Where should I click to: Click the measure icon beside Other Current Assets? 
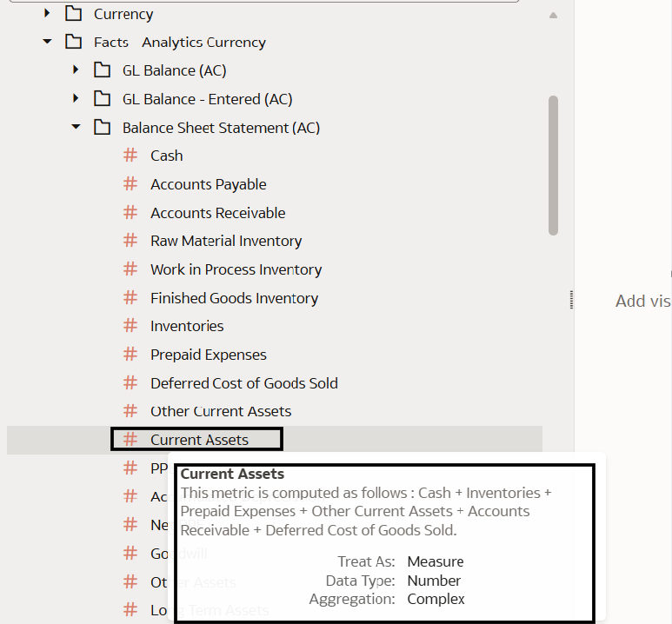130,411
